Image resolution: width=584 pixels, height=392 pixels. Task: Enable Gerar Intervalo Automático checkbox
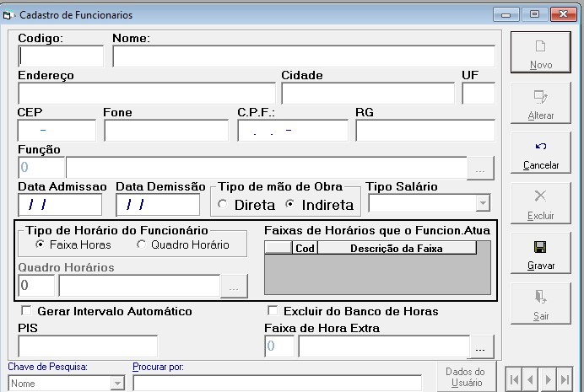click(x=26, y=310)
